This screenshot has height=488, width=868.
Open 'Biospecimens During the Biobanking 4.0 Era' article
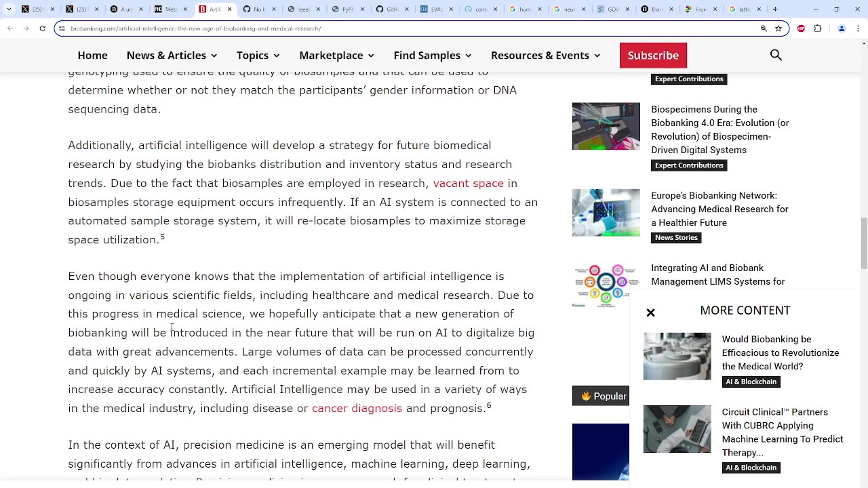(720, 129)
